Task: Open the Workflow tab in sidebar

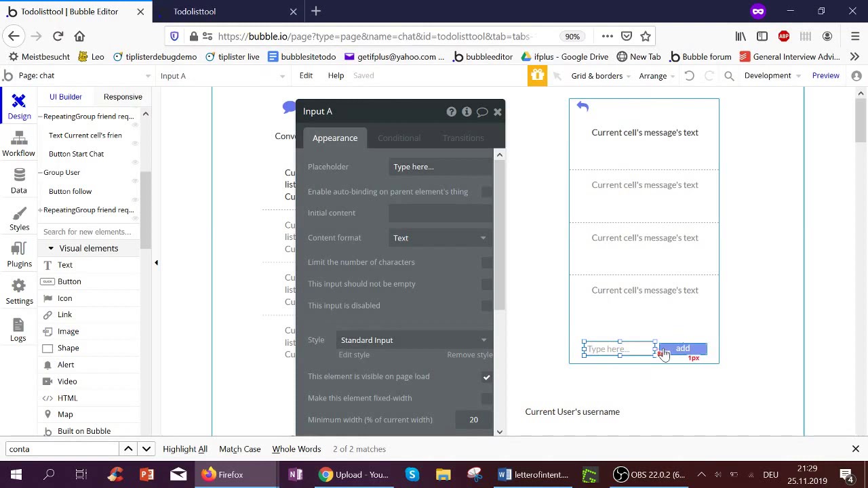Action: (x=18, y=144)
